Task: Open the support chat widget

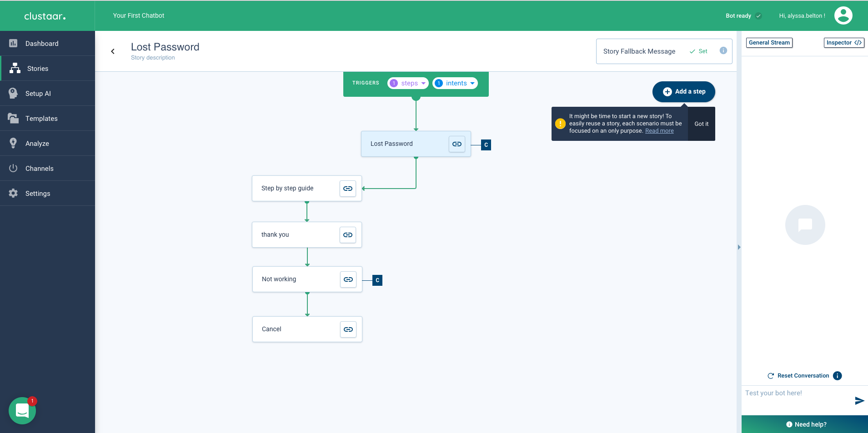Action: [22, 411]
